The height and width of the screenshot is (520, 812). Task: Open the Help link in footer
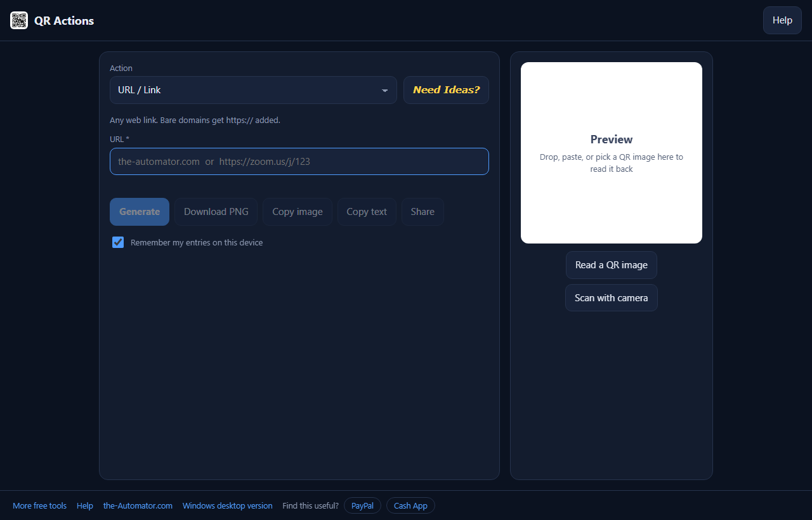coord(85,506)
